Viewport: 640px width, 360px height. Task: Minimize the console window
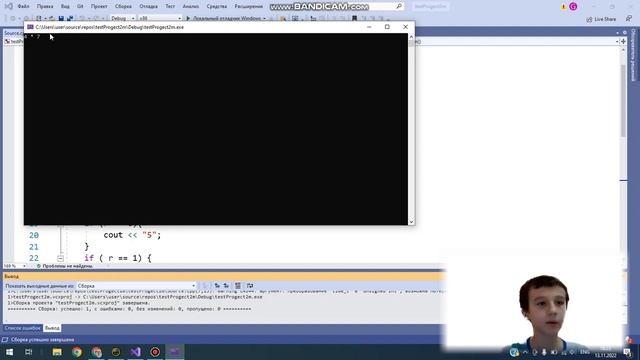(369, 27)
